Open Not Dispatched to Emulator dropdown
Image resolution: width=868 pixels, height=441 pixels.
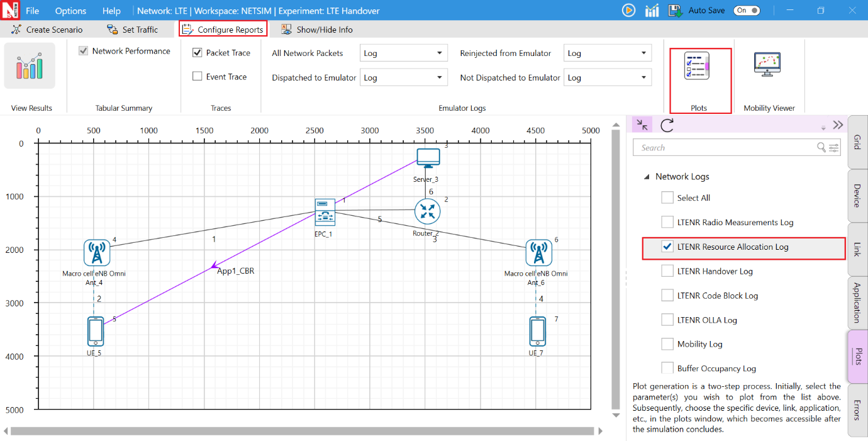(607, 78)
